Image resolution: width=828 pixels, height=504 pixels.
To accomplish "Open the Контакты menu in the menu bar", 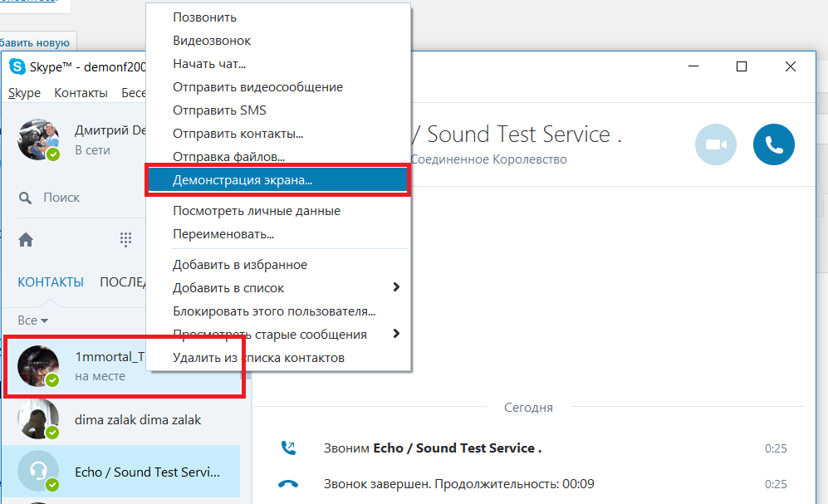I will pos(81,93).
